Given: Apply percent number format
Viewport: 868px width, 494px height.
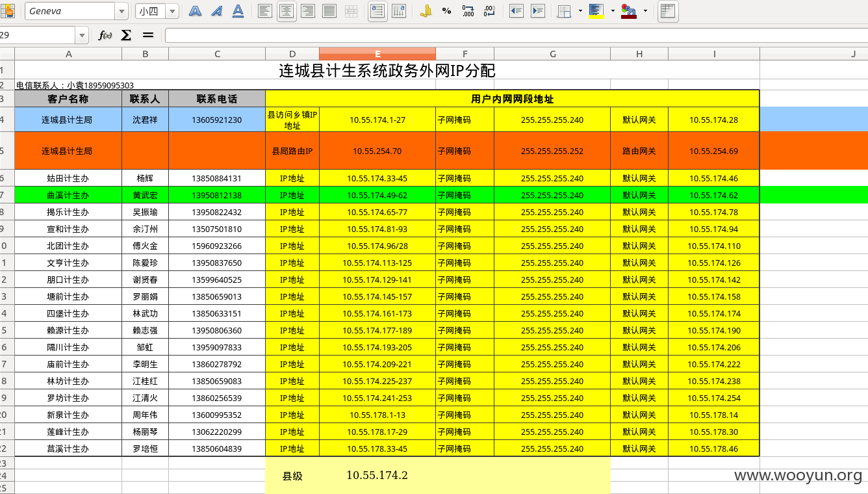Looking at the screenshot, I should coord(446,11).
